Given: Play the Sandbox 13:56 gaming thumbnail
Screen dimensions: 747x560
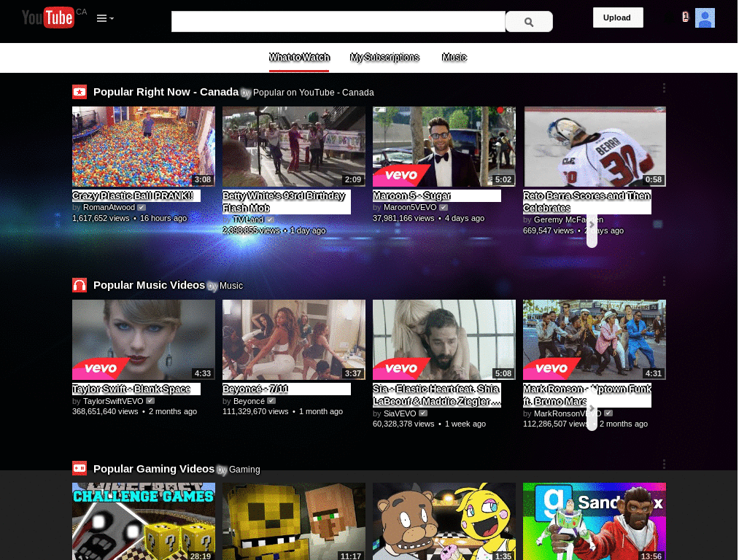Looking at the screenshot, I should [x=595, y=521].
